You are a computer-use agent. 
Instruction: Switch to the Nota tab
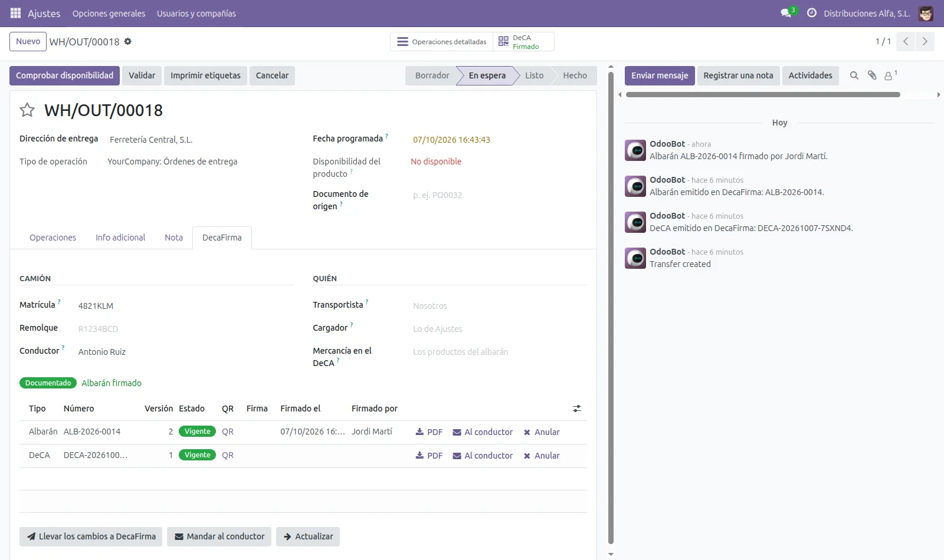pyautogui.click(x=173, y=238)
